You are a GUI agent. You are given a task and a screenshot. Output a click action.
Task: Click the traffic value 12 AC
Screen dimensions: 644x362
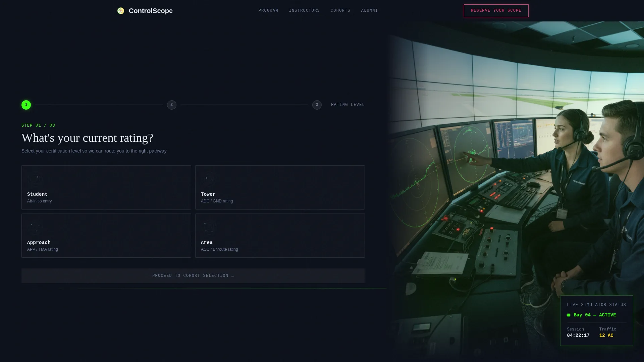coord(606,336)
